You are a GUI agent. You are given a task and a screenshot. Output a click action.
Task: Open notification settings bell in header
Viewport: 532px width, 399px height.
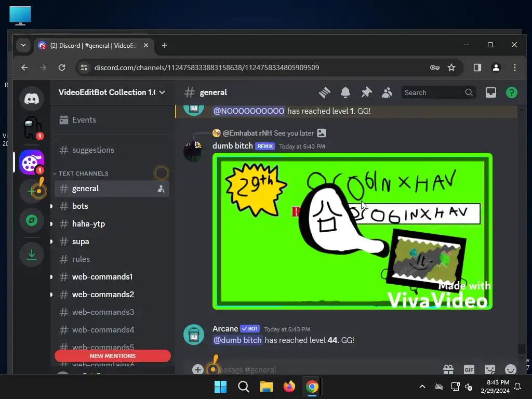click(x=345, y=92)
